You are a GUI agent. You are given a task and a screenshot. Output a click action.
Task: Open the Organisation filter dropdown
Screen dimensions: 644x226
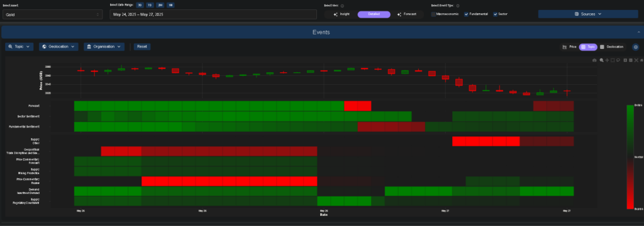tap(104, 46)
